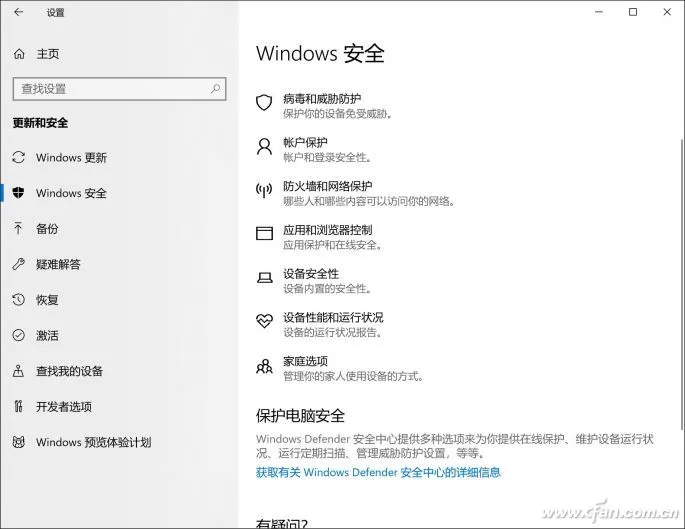Click 获取有关 Windows Defender 安全中心的详细信息 link
685x529 pixels.
tap(378, 472)
